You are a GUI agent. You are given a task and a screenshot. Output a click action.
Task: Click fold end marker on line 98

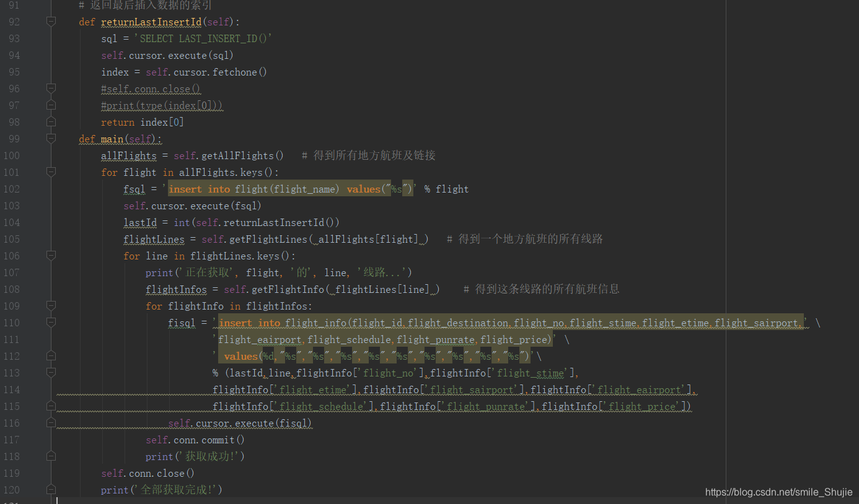(51, 122)
